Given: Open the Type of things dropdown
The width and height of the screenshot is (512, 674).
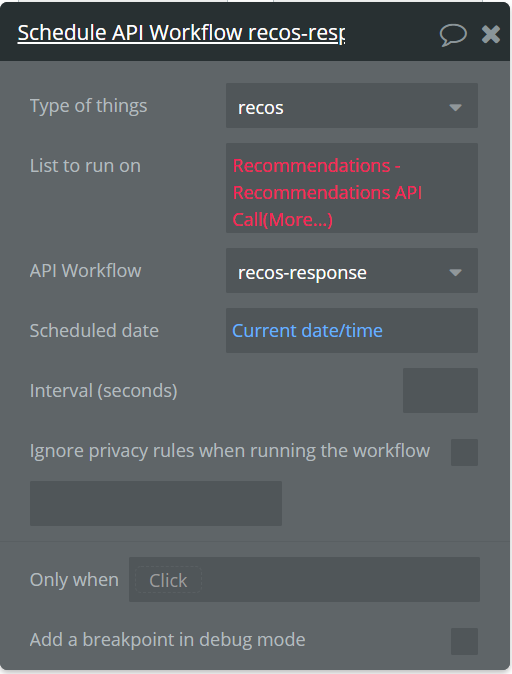Looking at the screenshot, I should (x=352, y=106).
